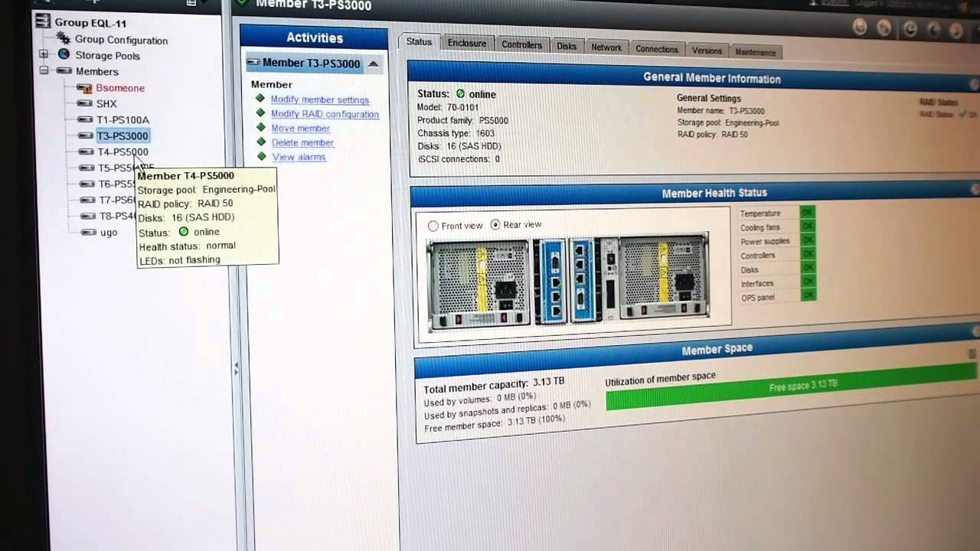Image resolution: width=980 pixels, height=551 pixels.
Task: Expand the Storage Pools tree node
Action: 44,54
